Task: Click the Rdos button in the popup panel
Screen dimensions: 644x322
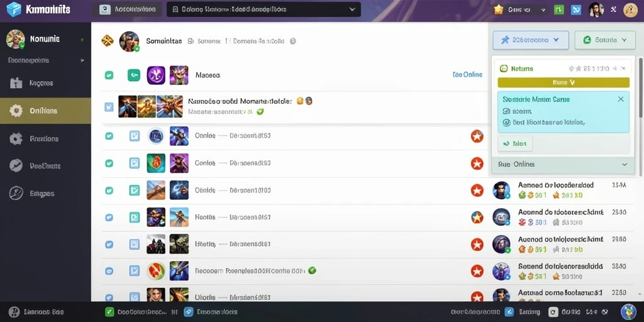Action: point(515,144)
